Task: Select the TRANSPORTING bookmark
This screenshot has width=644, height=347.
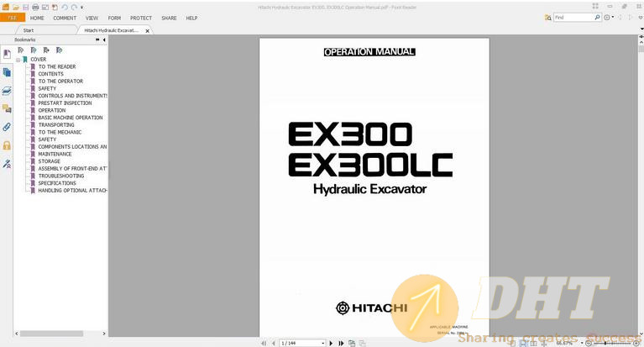Action: pyautogui.click(x=56, y=125)
